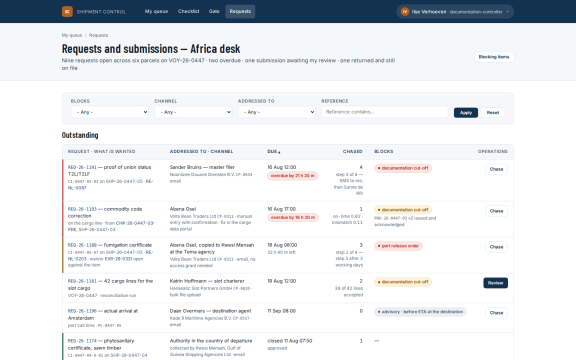This screenshot has width=576, height=360.
Task: Select the Requests nav tab
Action: 240,11
